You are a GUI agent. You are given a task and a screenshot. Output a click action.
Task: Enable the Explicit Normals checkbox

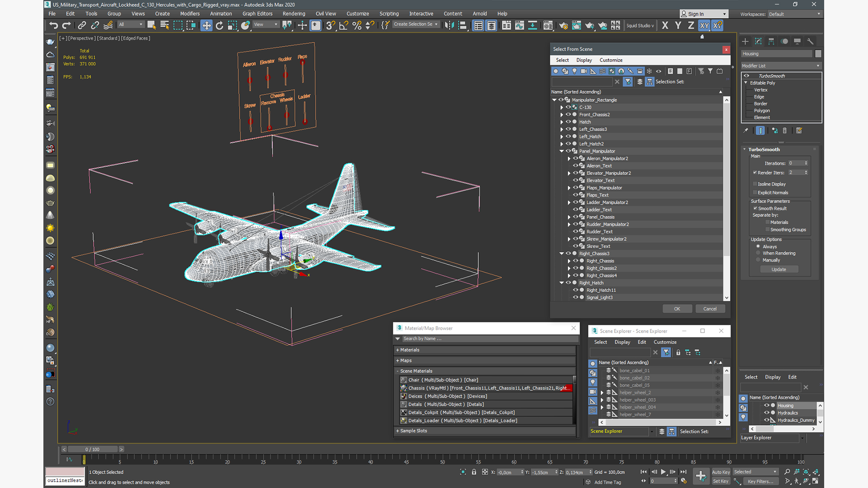point(755,192)
